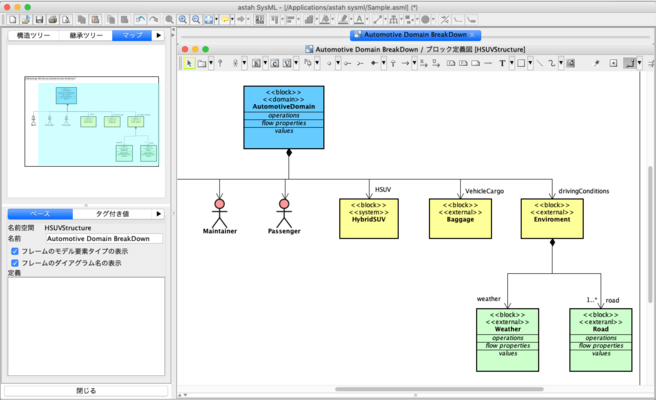Toggle フレームのダイアグラム名の表示 checkbox
Screen dimensions: 656x400
(x=15, y=263)
